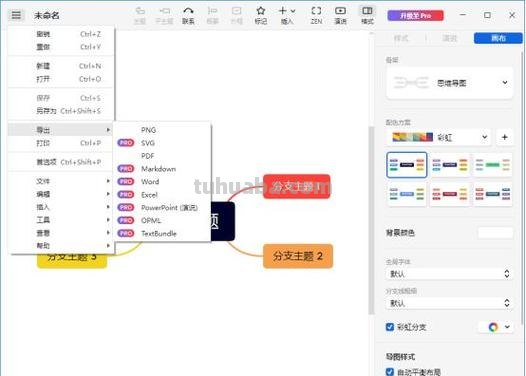
Task: Toggle the 格式 (Format) panel icon
Action: tap(367, 15)
